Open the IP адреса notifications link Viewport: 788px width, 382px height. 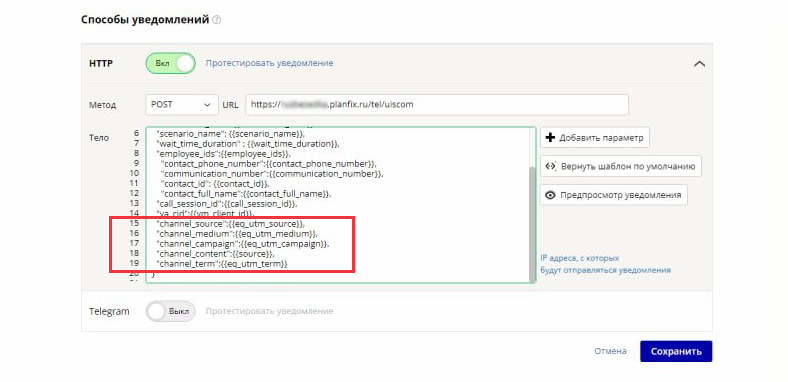click(606, 264)
